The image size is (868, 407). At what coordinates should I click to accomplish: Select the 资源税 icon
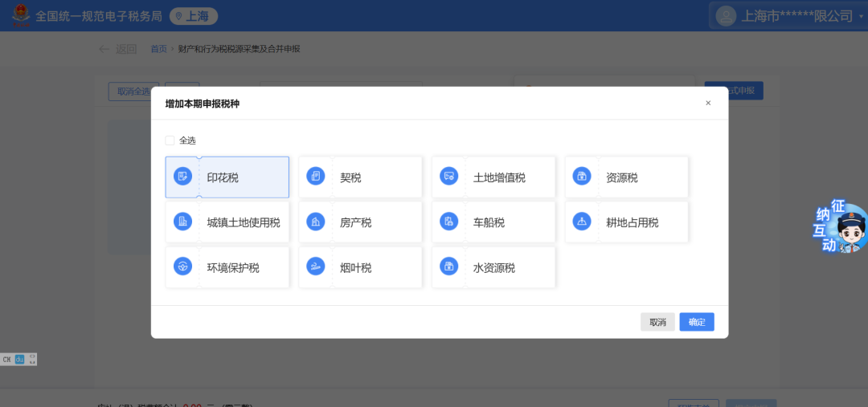click(x=582, y=177)
